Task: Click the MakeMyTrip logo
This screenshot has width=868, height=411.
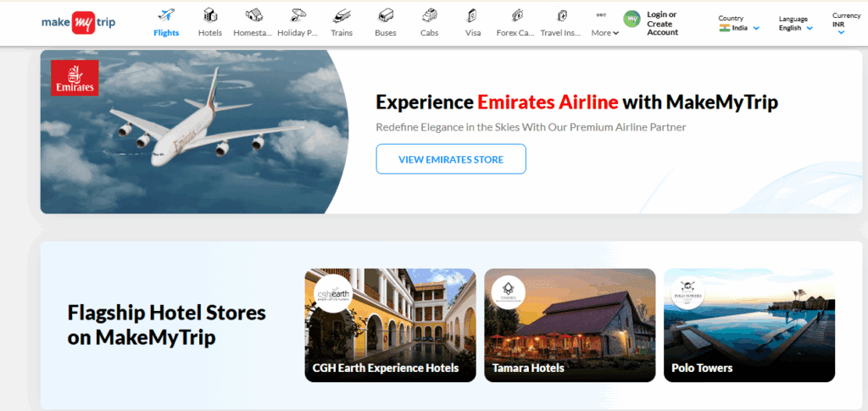Action: [78, 23]
